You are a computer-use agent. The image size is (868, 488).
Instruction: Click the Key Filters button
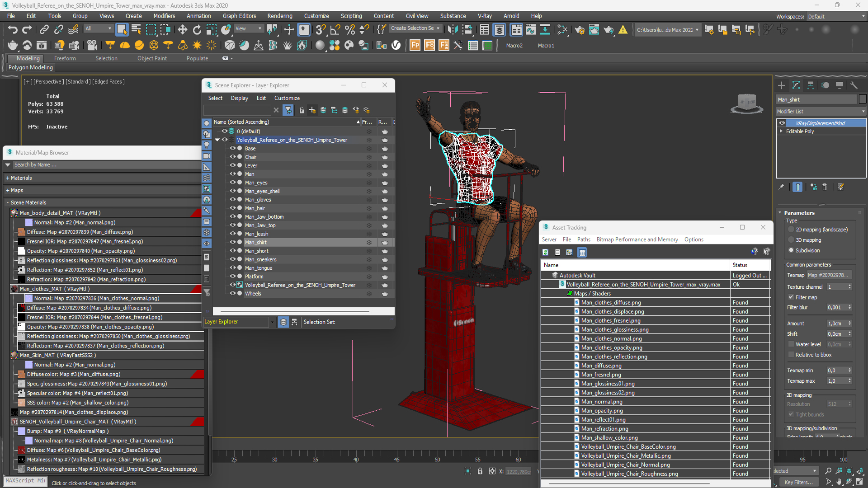[x=798, y=482]
